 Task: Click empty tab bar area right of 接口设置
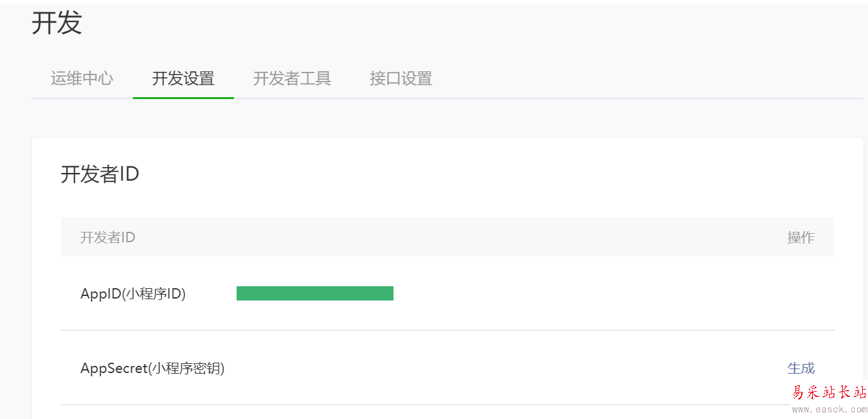click(648, 79)
